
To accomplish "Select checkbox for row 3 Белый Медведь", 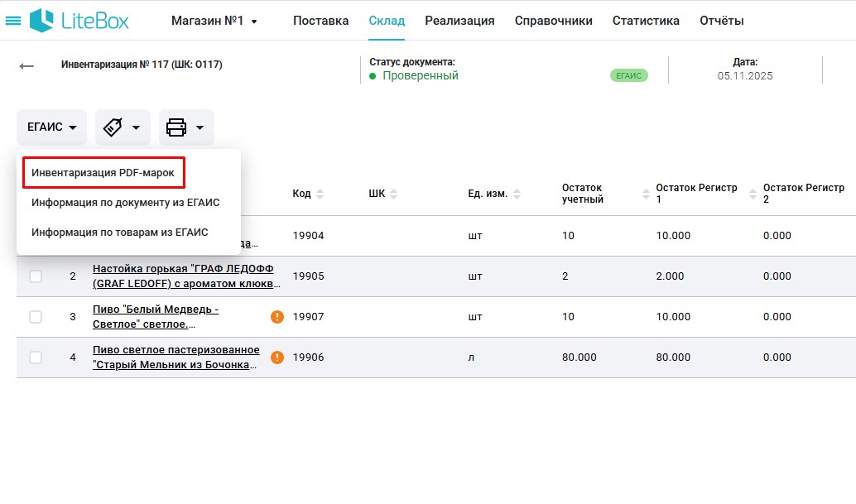I will pyautogui.click(x=36, y=317).
